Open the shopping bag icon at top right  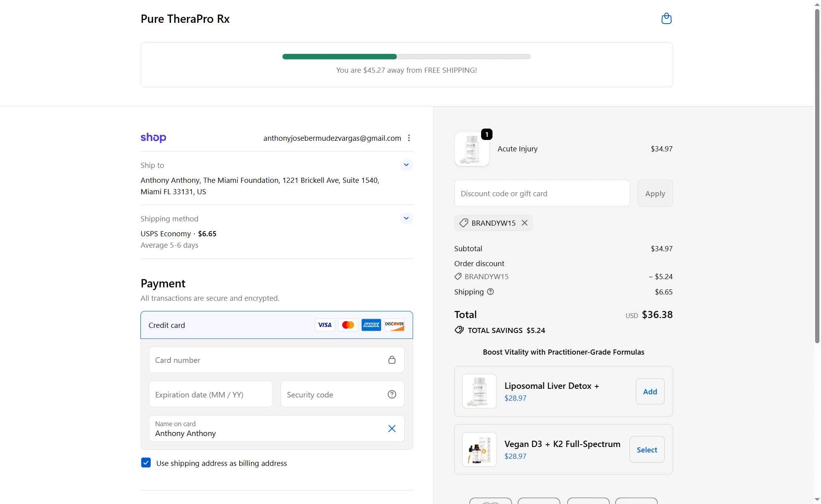[666, 18]
